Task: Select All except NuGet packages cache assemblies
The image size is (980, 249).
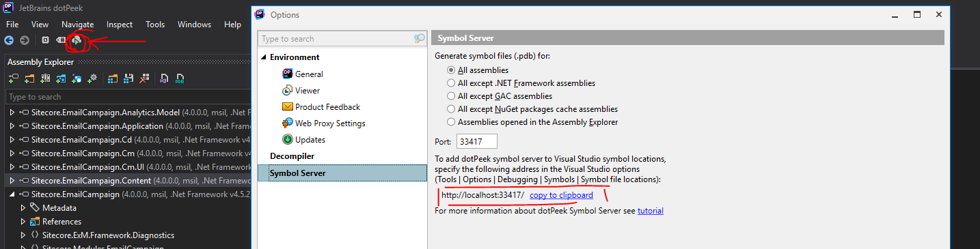Action: pyautogui.click(x=450, y=109)
